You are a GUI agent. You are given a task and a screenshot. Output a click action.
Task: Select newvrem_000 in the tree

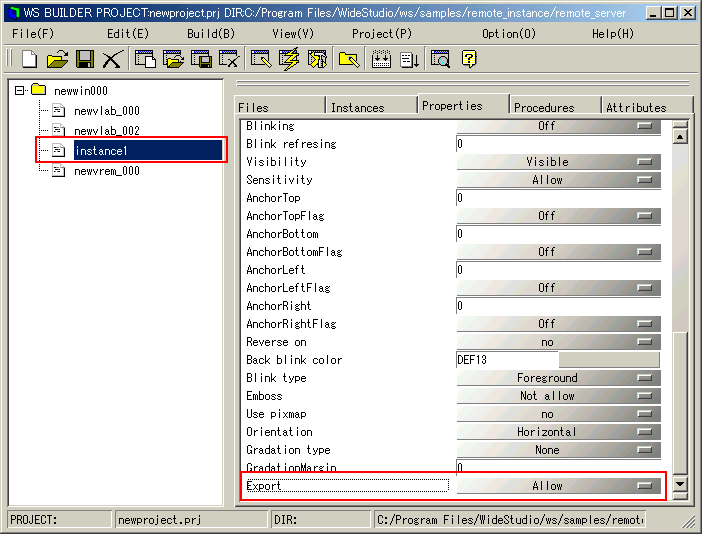pyautogui.click(x=107, y=171)
